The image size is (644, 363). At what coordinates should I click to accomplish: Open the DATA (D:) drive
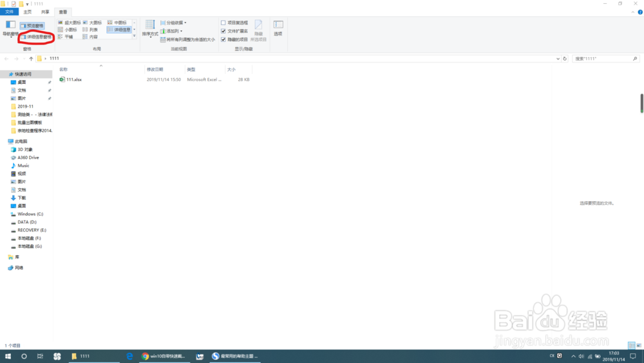pos(26,222)
